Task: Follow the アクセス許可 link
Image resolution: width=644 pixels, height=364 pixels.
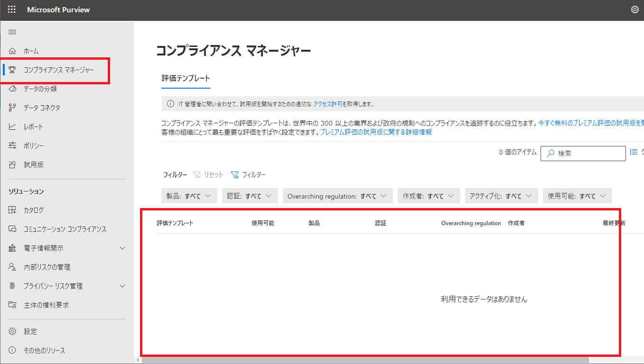Action: click(328, 104)
